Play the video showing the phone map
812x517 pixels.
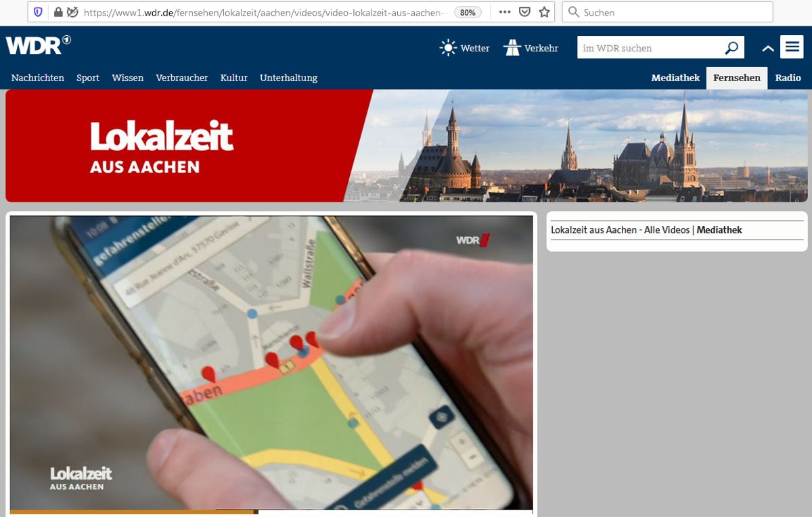point(271,363)
